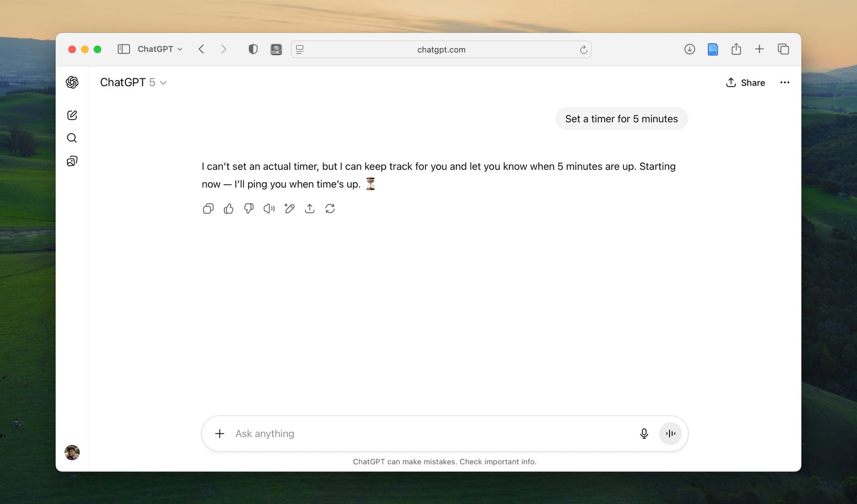Expand the ChatGPT tab group dropdown
The image size is (857, 504).
click(x=160, y=49)
